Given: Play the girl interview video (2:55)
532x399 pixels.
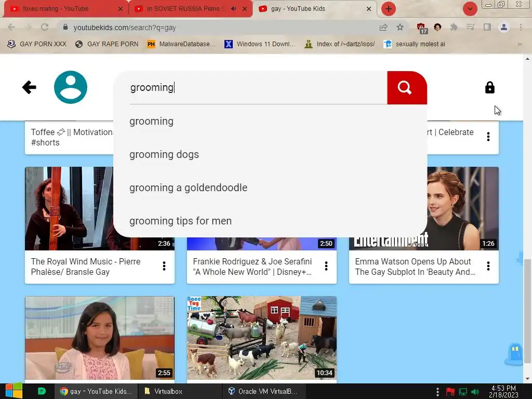Looking at the screenshot, I should click(100, 338).
